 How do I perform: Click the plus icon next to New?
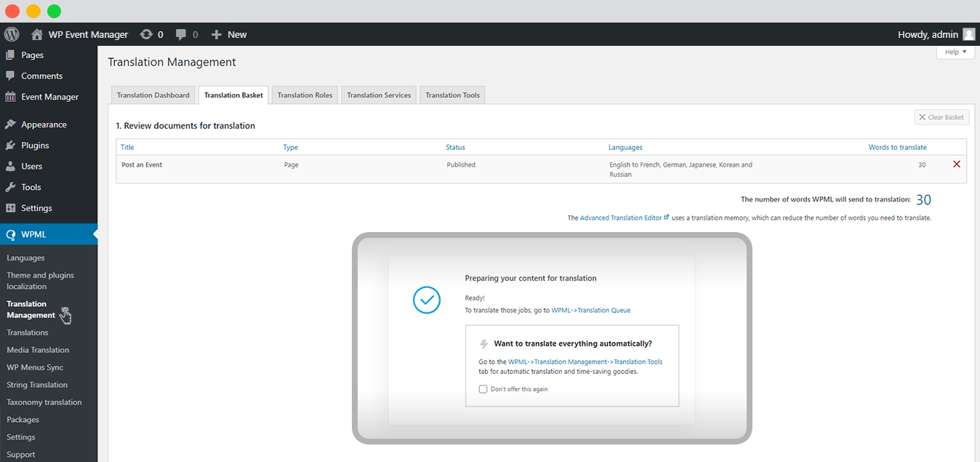point(216,34)
